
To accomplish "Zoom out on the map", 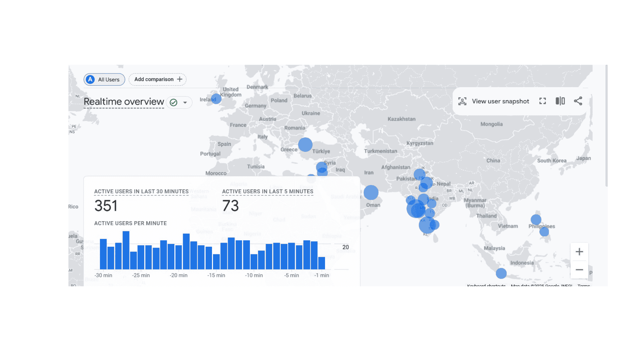I will click(579, 270).
